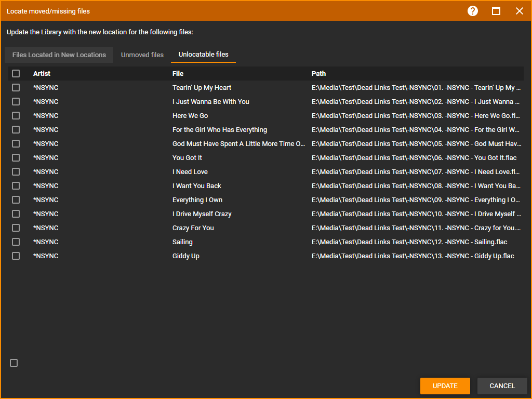Enable the checkbox for Sailing row
This screenshot has height=399, width=532.
pyautogui.click(x=16, y=242)
